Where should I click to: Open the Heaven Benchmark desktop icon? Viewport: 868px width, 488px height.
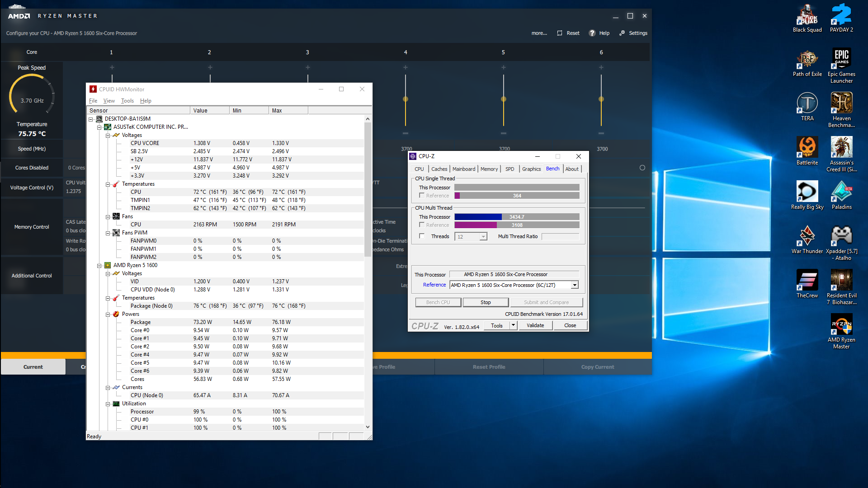click(841, 110)
